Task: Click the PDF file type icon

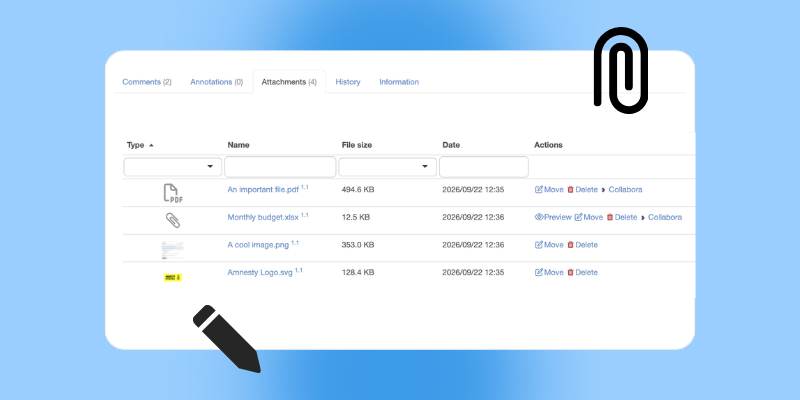Action: (x=173, y=193)
